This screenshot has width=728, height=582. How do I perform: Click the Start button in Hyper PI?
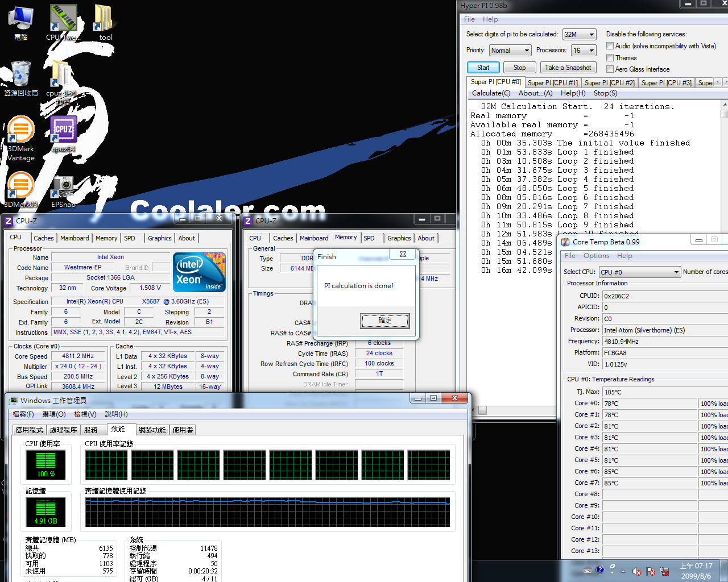483,68
